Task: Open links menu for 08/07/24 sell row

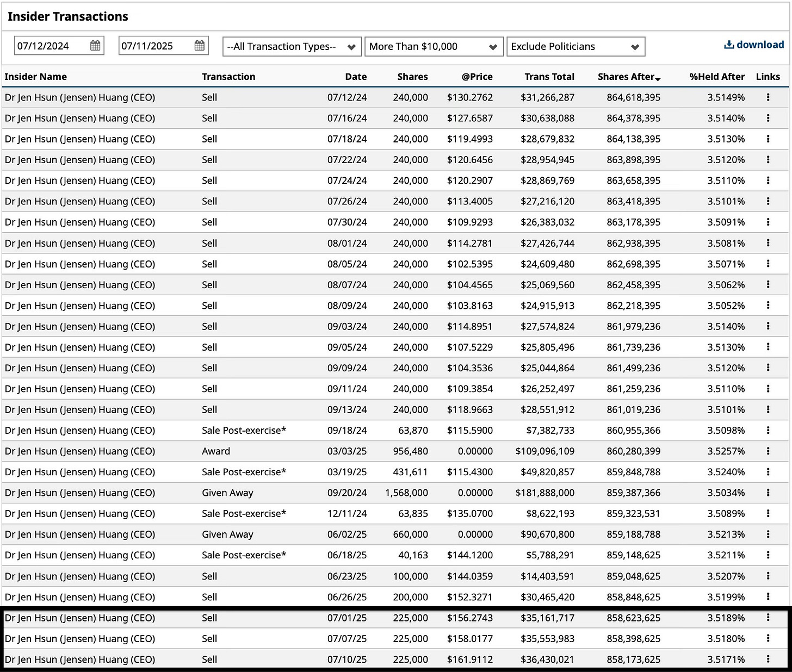Action: pos(768,284)
